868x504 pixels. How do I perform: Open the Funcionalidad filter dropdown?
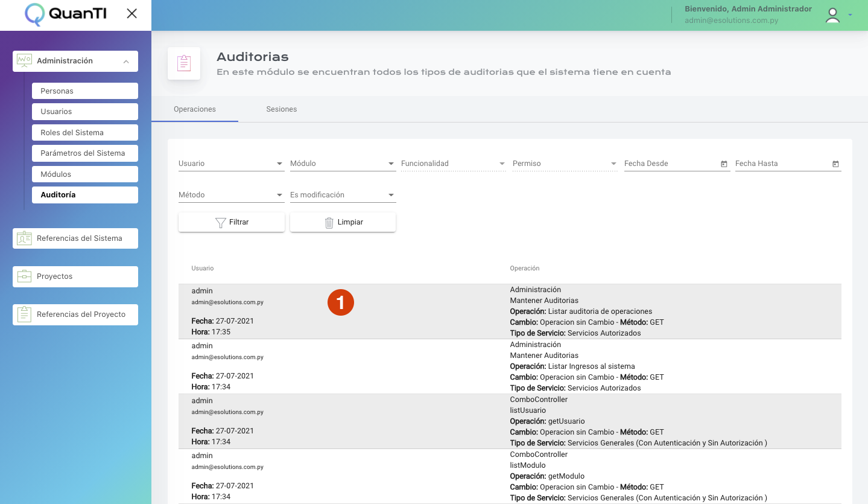[x=454, y=164]
